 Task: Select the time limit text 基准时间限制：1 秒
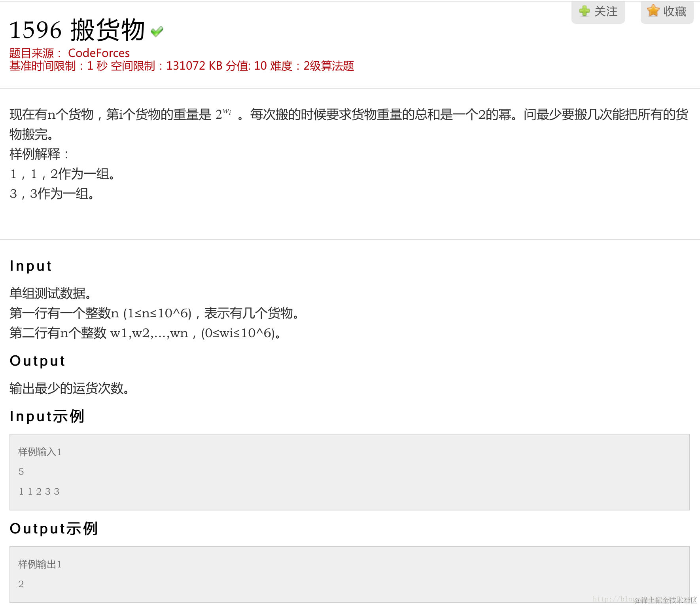(x=58, y=66)
